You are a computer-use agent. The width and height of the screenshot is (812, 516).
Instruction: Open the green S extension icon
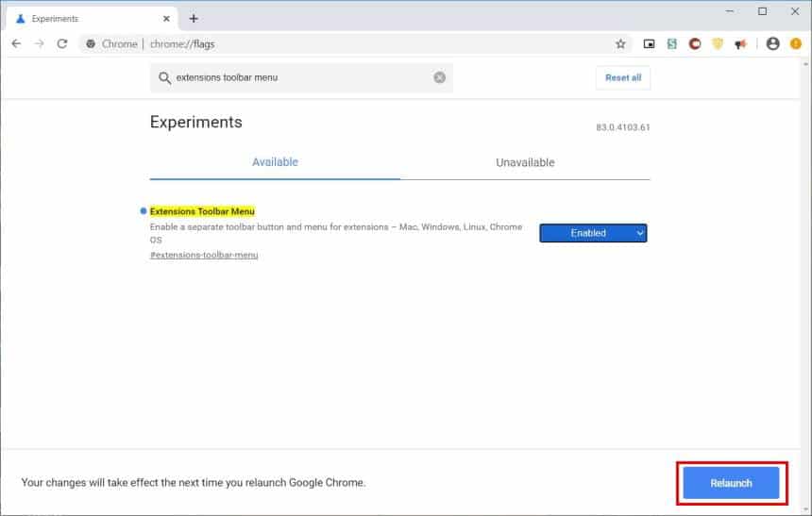point(671,44)
